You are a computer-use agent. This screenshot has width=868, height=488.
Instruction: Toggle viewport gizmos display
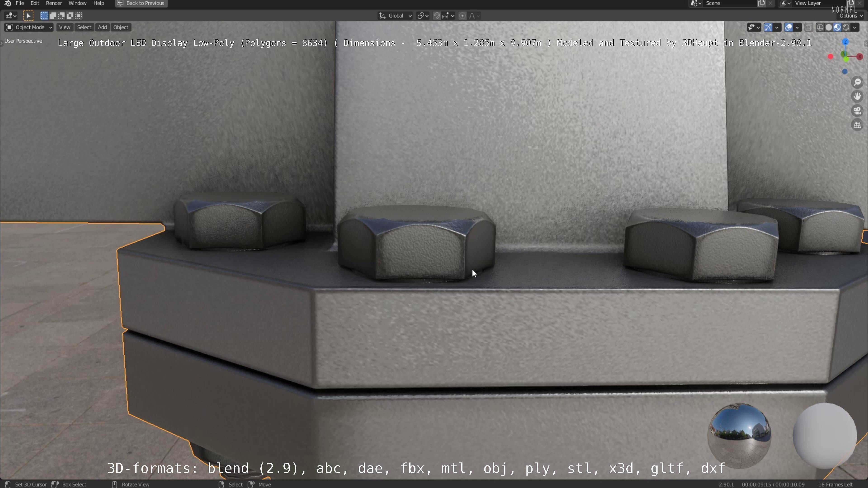coord(768,27)
